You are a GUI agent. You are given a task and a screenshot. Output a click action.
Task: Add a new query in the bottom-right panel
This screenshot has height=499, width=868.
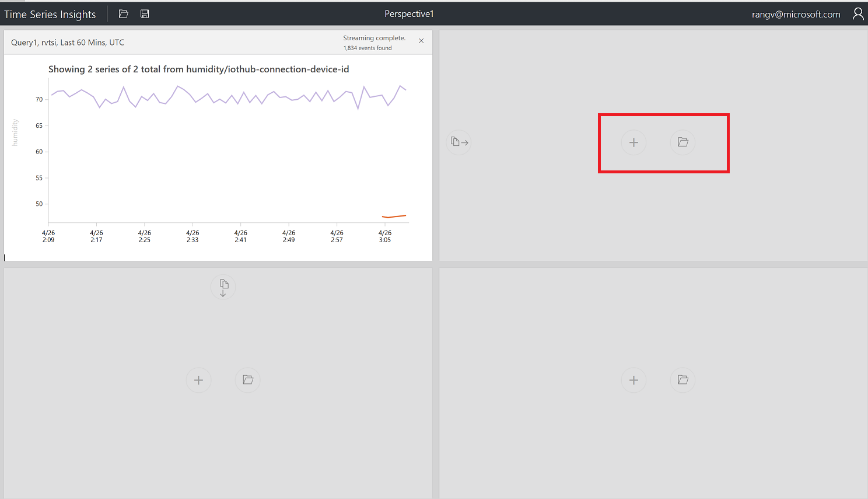pos(633,380)
